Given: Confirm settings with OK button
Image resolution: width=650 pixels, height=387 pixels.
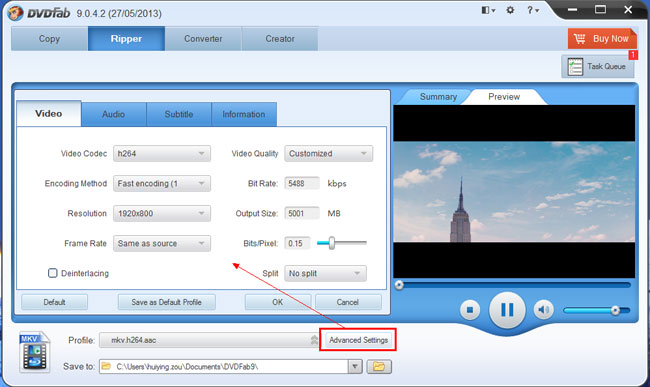Looking at the screenshot, I should point(278,302).
